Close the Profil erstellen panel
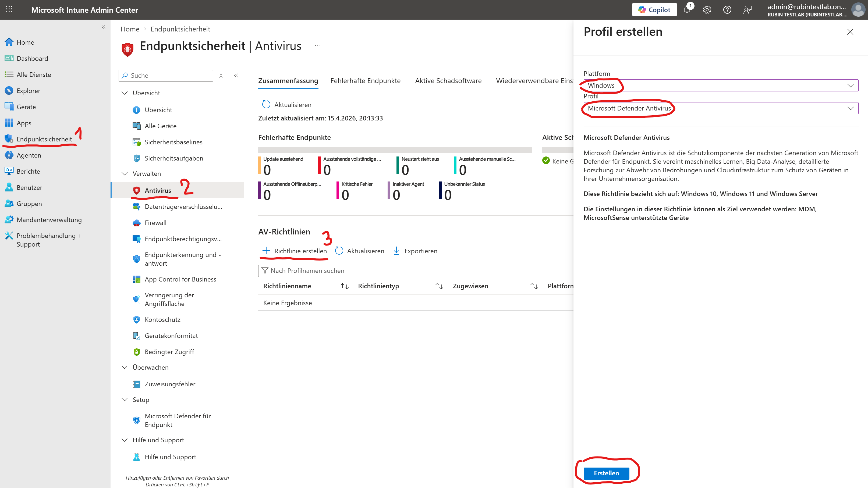The width and height of the screenshot is (868, 488). (850, 32)
